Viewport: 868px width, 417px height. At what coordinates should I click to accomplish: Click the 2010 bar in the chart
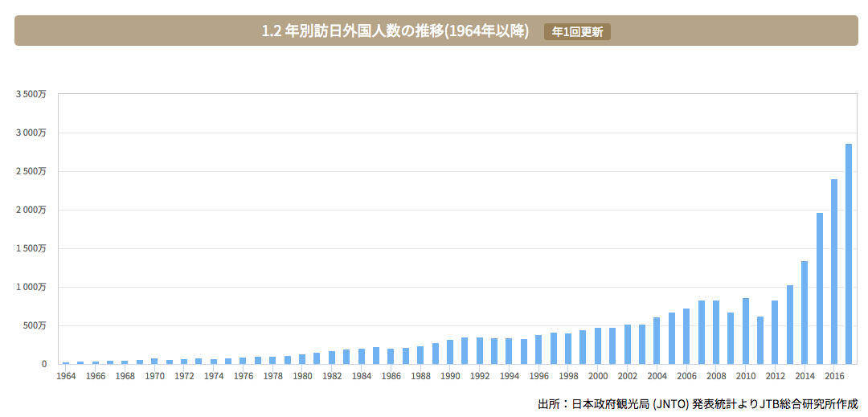coord(746,331)
